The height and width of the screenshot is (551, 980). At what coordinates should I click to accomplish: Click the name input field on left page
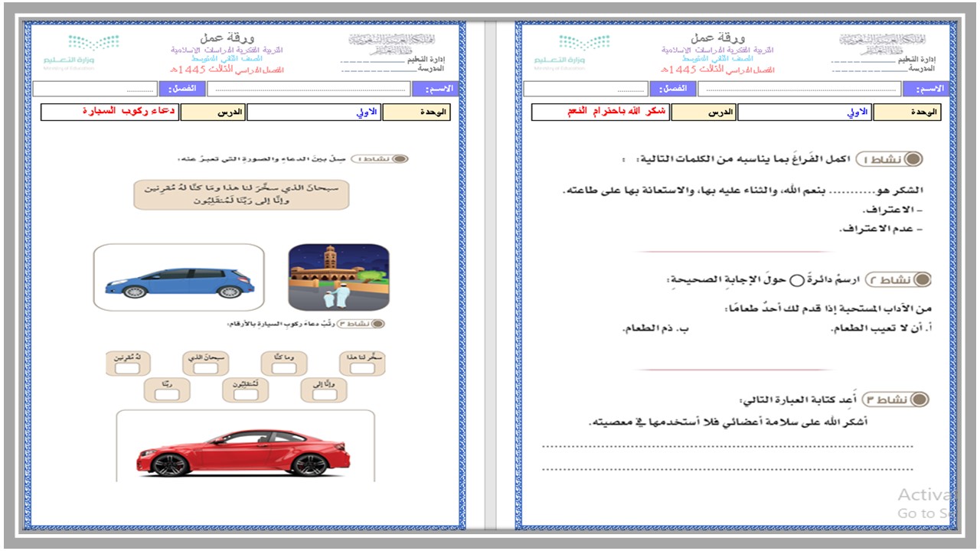pyautogui.click(x=307, y=89)
